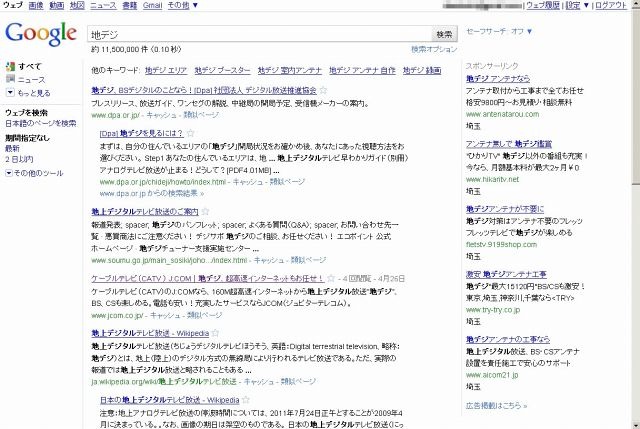Open the セーフサーチ オフ dropdown

[499, 31]
